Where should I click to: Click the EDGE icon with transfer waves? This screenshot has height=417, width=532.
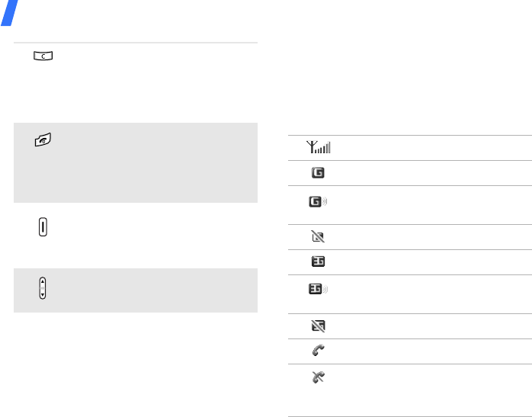(x=319, y=291)
